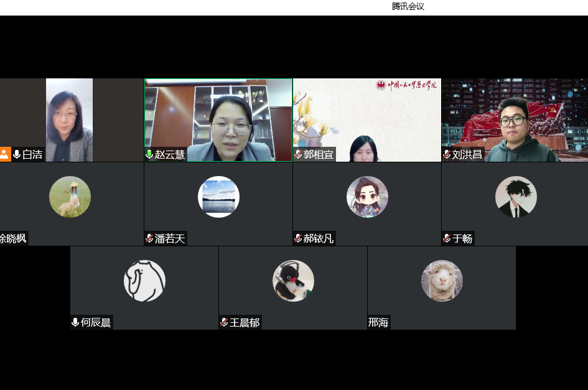The height and width of the screenshot is (390, 588).
Task: Click 王晨郁's penguin toy avatar
Action: 293,281
